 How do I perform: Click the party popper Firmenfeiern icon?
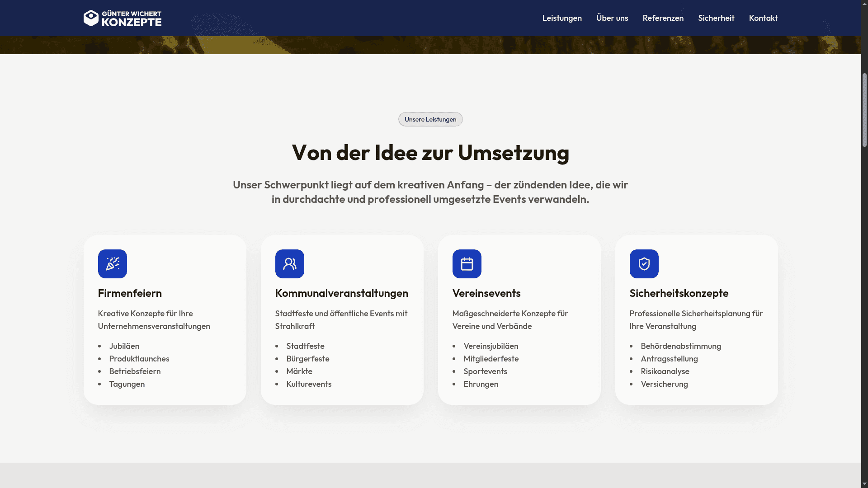(113, 264)
